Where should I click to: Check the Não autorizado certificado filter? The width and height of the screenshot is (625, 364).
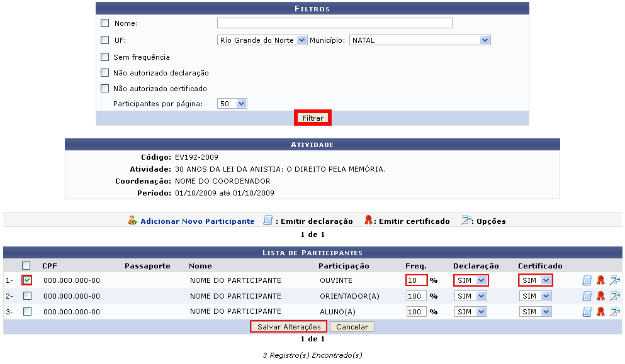[105, 89]
